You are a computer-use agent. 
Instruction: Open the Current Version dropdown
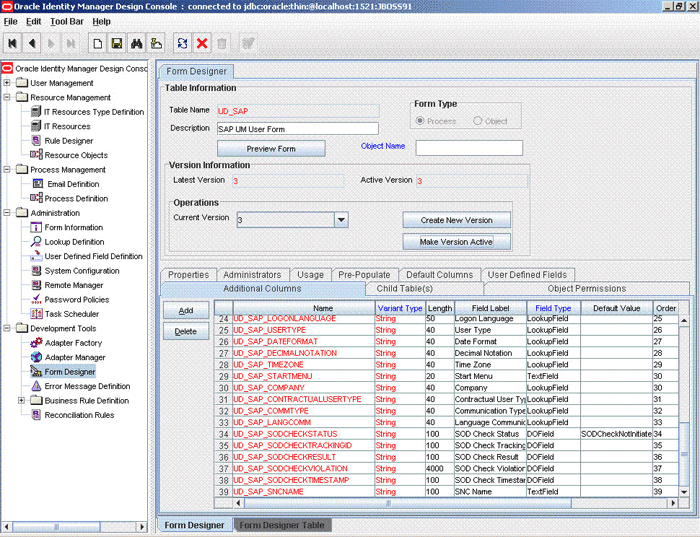click(x=341, y=219)
